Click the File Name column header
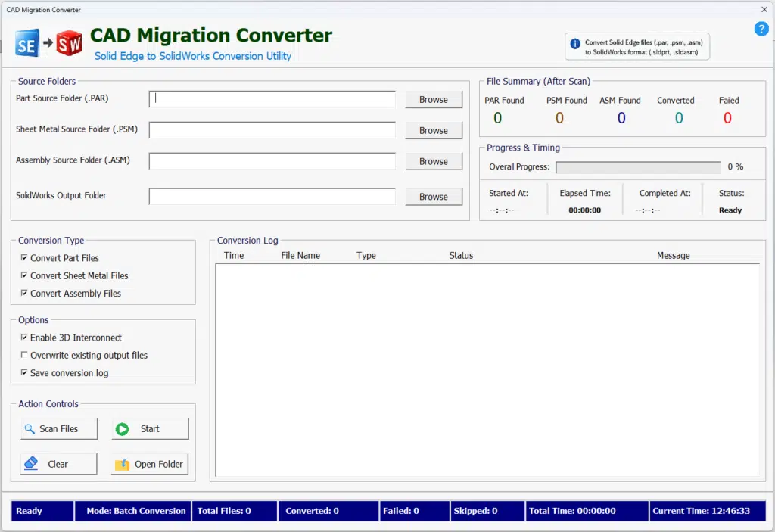Viewport: 775px width, 532px height. click(300, 256)
